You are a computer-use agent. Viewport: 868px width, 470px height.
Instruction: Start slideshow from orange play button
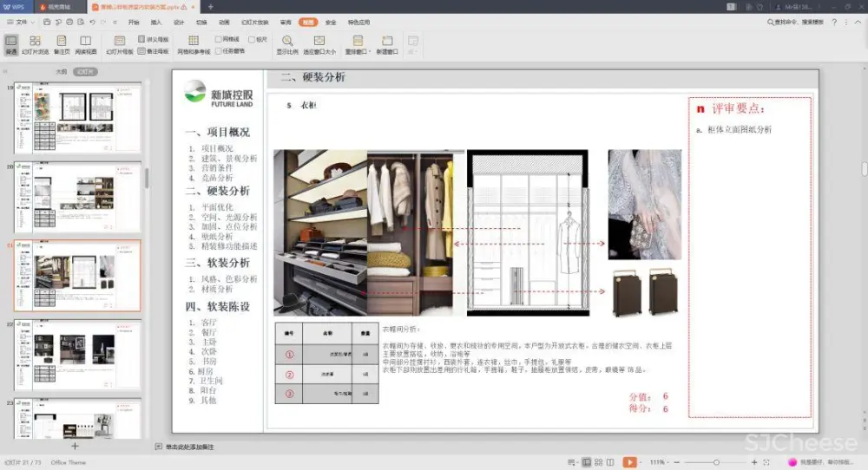(629, 462)
